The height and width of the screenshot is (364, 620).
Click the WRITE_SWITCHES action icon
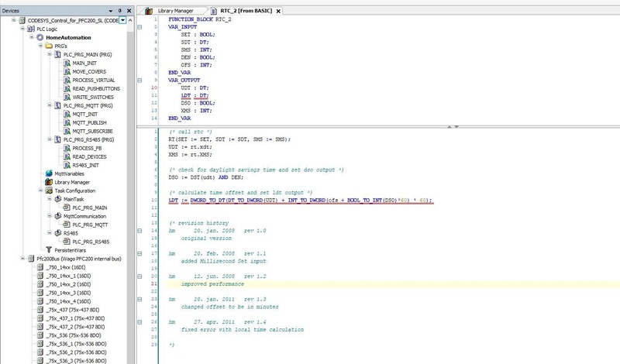(67, 97)
